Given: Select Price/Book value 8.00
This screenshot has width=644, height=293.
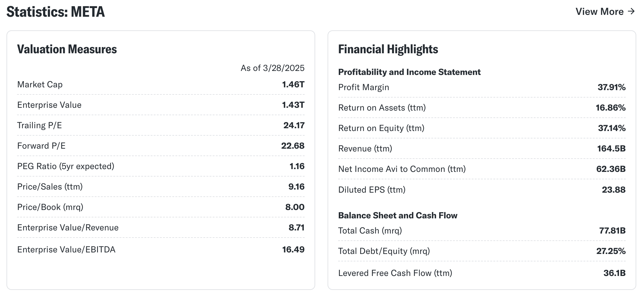Looking at the screenshot, I should [x=295, y=207].
